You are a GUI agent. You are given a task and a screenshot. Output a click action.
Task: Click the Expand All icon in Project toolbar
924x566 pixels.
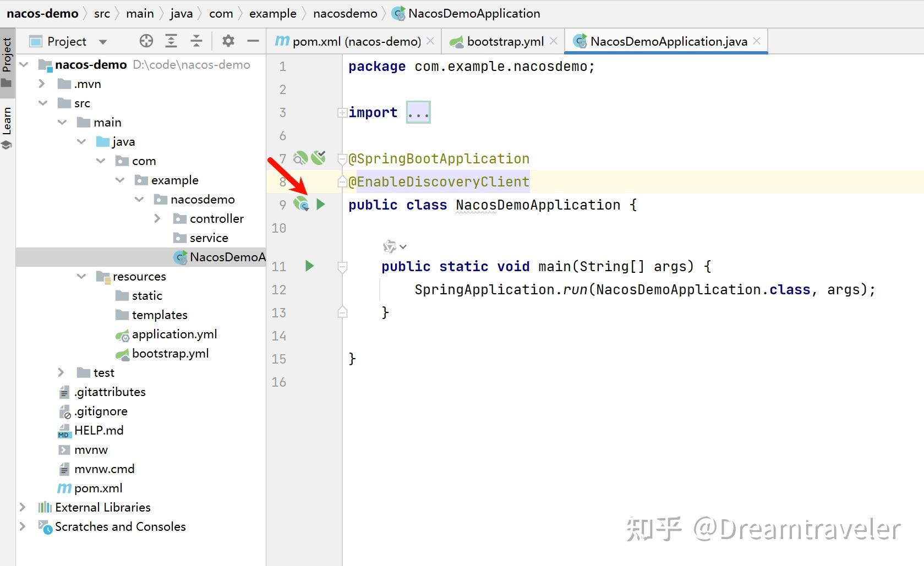coord(171,41)
